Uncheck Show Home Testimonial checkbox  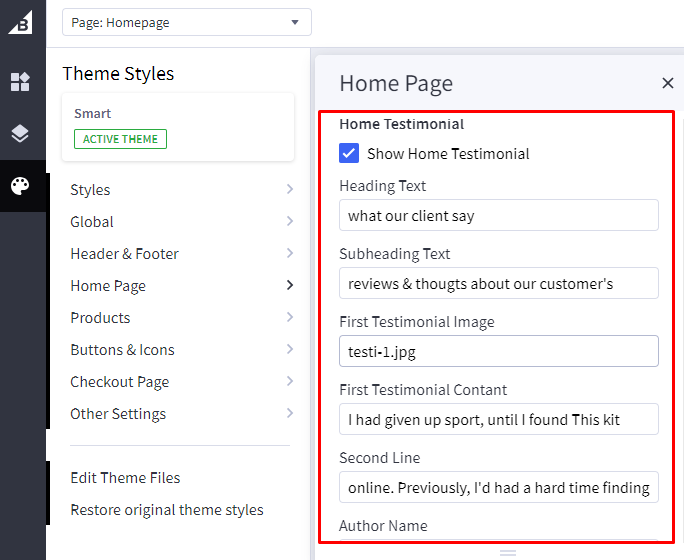coord(349,153)
